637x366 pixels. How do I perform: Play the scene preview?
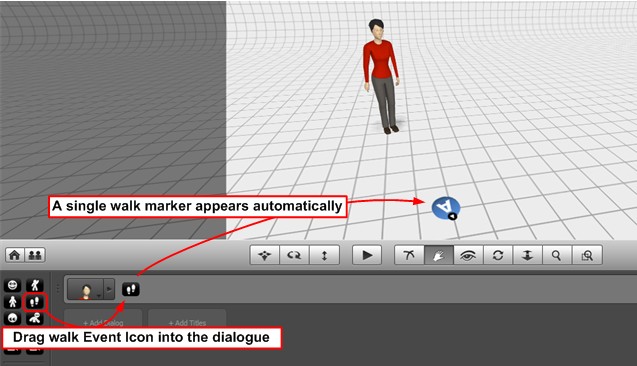367,255
